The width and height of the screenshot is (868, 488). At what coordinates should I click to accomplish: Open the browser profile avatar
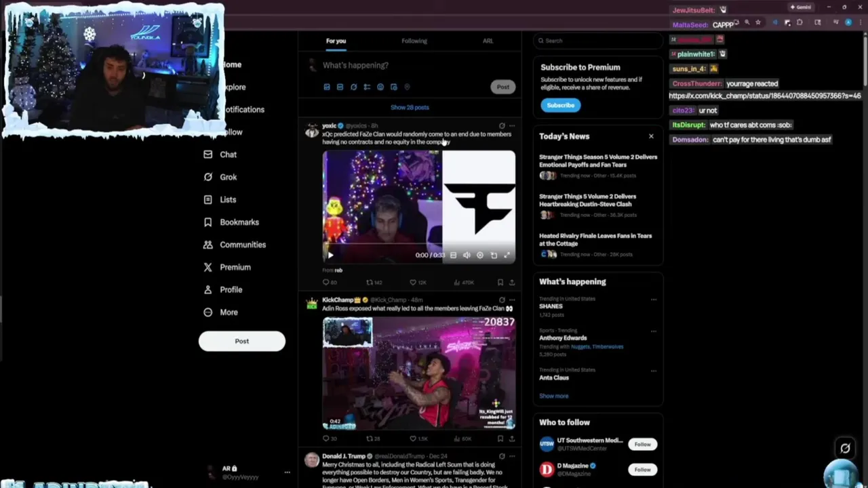[x=849, y=22]
